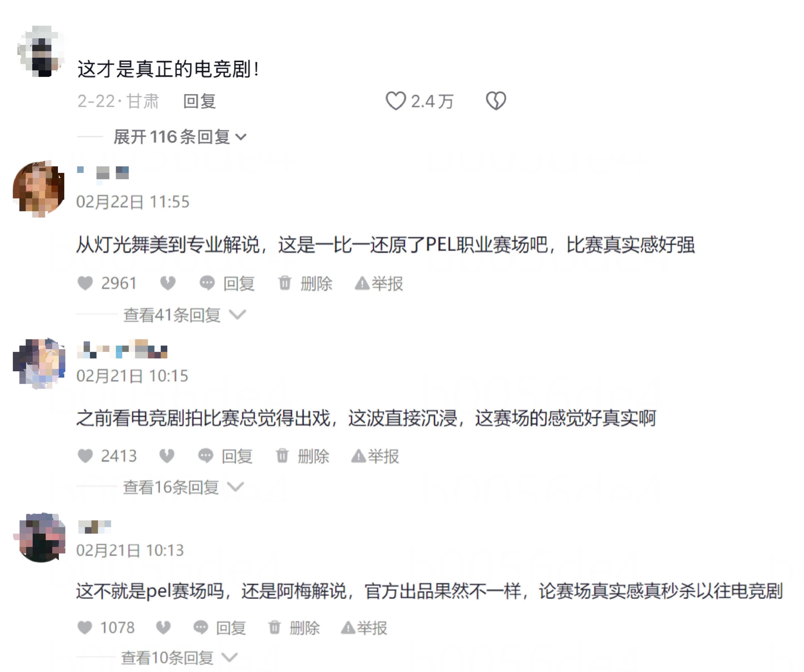
Task: Click warning 举报 icon on 1078-likes comment
Action: (x=348, y=628)
